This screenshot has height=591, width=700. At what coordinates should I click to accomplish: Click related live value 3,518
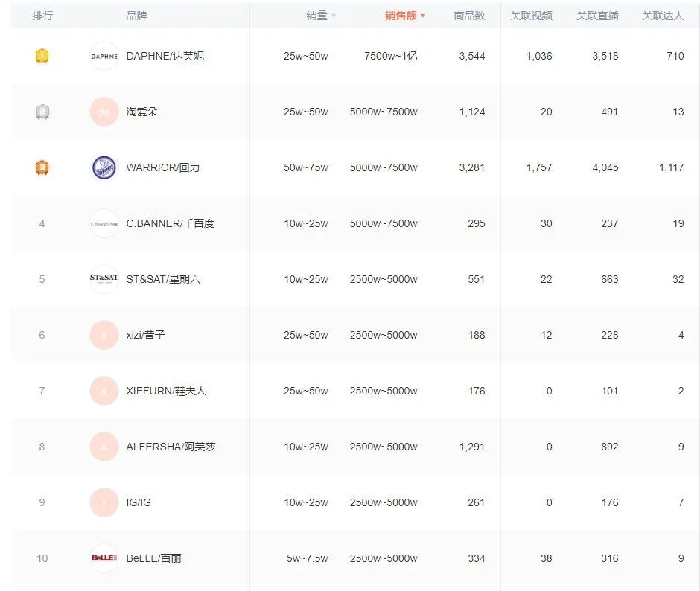[605, 56]
